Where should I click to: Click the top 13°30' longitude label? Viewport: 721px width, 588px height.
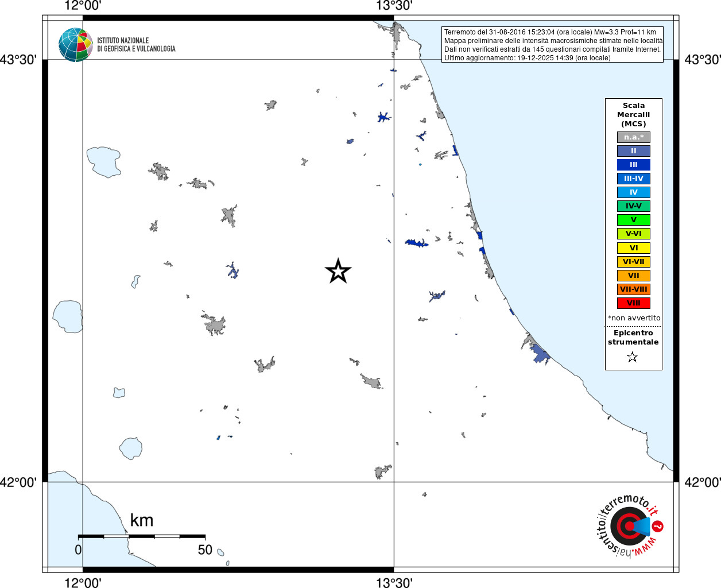(394, 6)
